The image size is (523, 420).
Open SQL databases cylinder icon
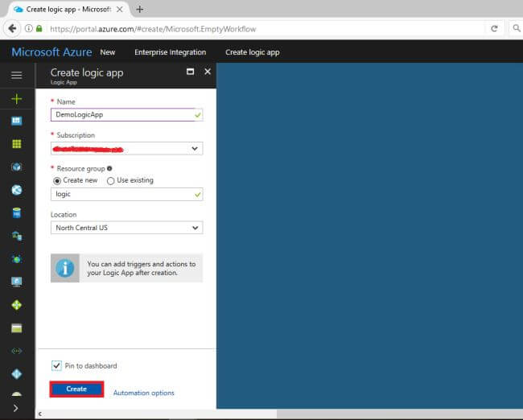[16, 213]
